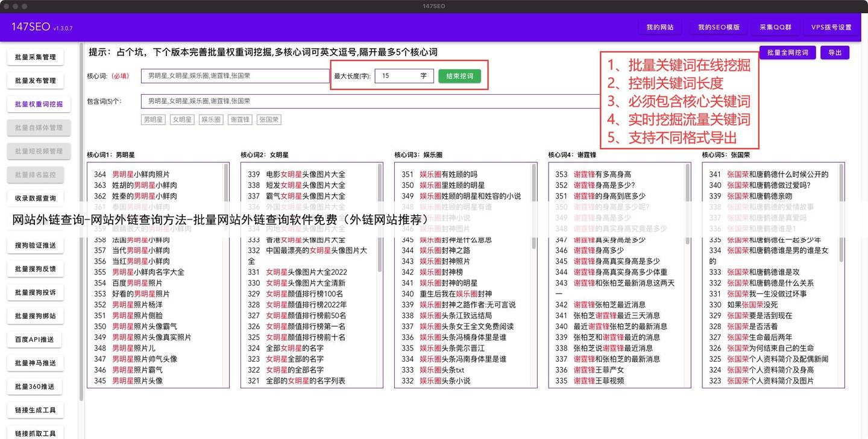The width and height of the screenshot is (868, 439).
Task: Select the 谢霆锋 keyword tag
Action: pyautogui.click(x=239, y=120)
